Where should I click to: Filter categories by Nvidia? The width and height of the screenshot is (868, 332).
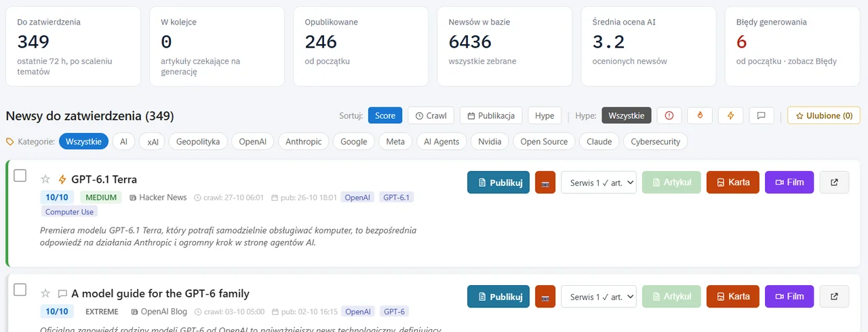tap(490, 142)
